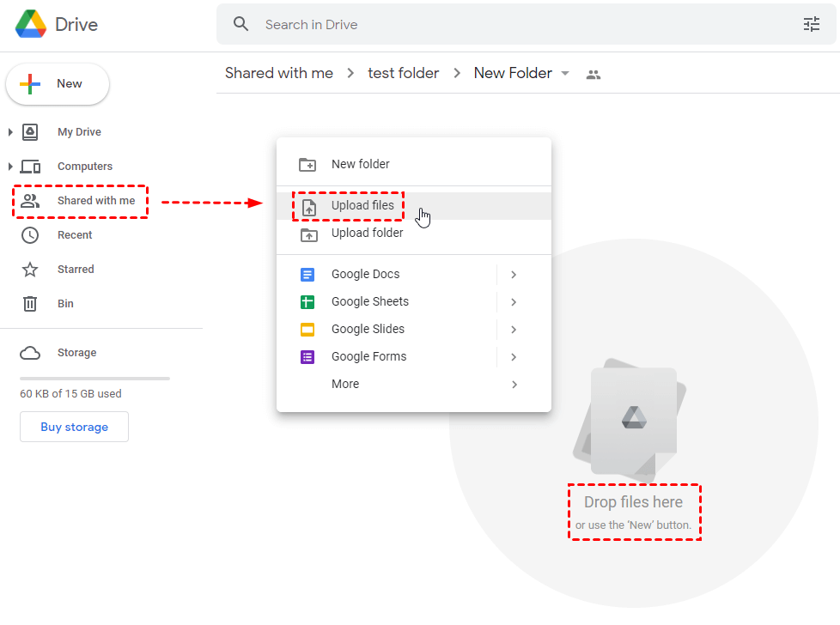840x625 pixels.
Task: Choose Upload folder from the menu
Action: tap(414, 234)
